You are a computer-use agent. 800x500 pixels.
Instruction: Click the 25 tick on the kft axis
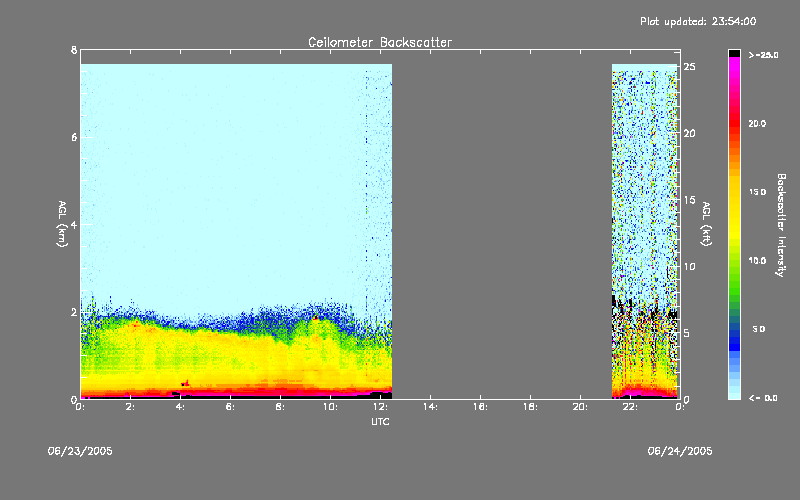689,67
